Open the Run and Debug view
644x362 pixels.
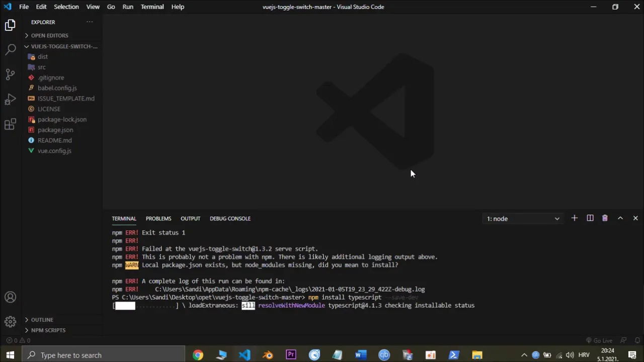[x=10, y=99]
